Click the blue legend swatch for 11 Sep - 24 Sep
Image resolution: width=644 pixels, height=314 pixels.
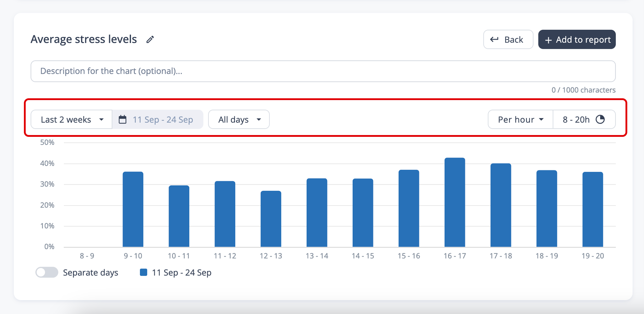[x=143, y=272]
